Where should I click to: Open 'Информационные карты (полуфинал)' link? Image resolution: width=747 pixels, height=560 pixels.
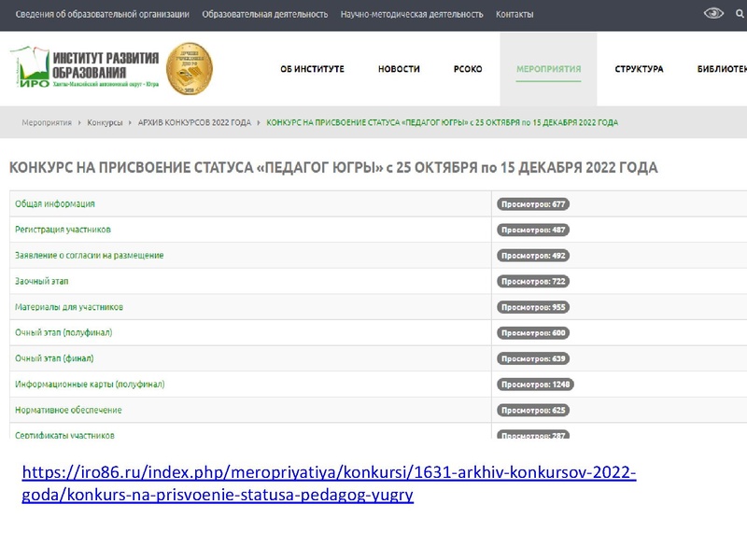(x=90, y=384)
